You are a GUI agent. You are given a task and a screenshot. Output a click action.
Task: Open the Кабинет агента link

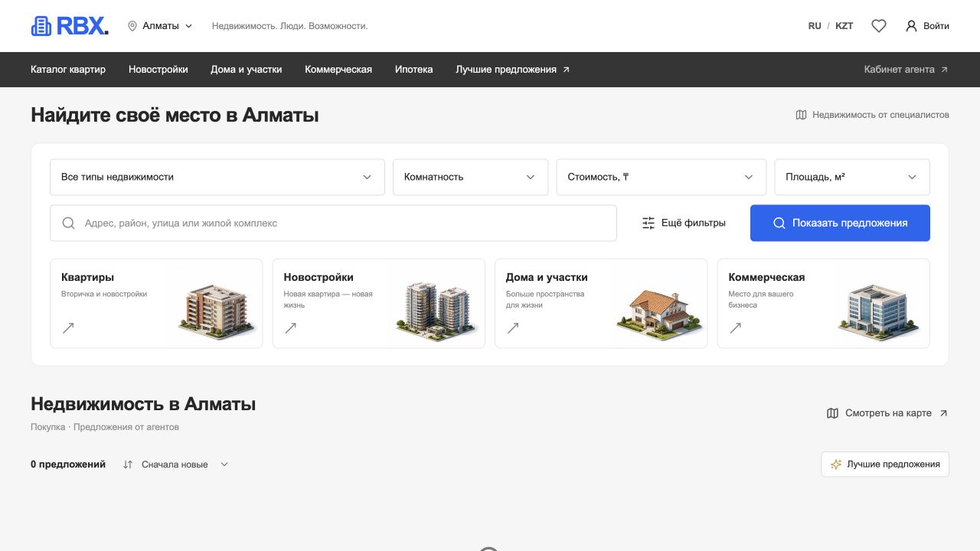[x=906, y=70]
